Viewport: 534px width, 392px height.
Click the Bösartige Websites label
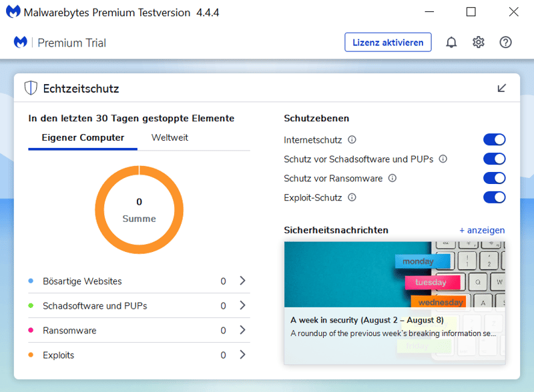pos(82,281)
